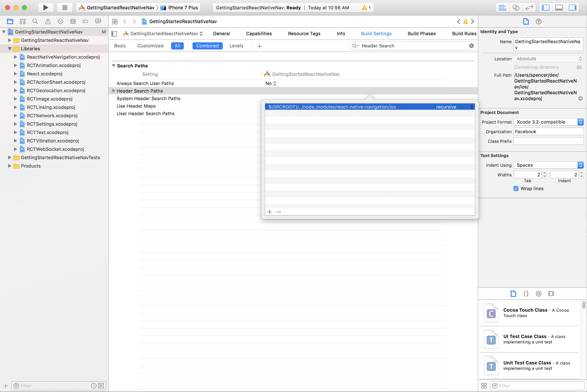The image size is (587, 392).
Task: Open the recursive option dropdown
Action: point(472,107)
